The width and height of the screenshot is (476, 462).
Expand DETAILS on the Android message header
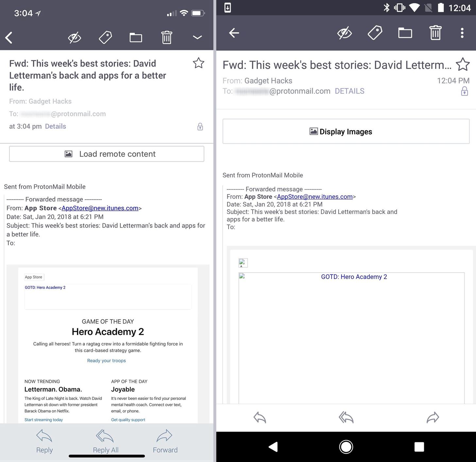pos(349,91)
